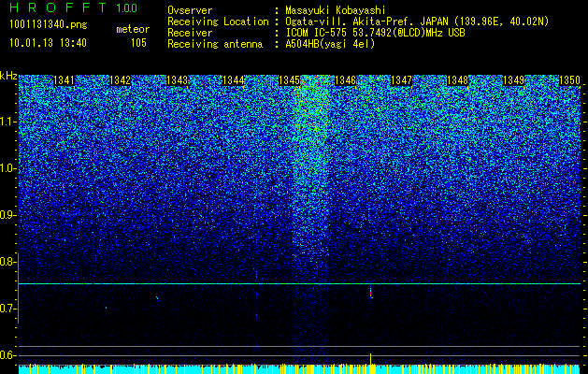The width and height of the screenshot is (588, 374).
Task: Click the 0.7 kHz axis label
Action: 7,309
